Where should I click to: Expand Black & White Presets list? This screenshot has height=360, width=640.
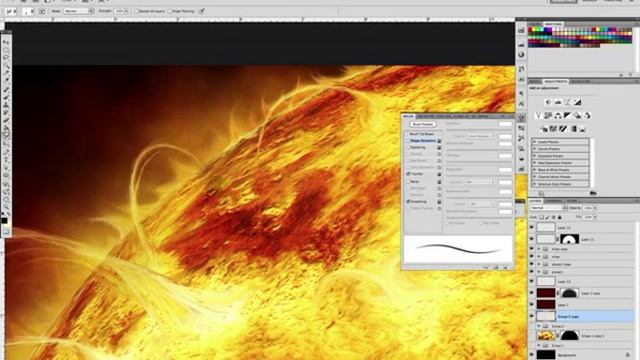pos(534,169)
